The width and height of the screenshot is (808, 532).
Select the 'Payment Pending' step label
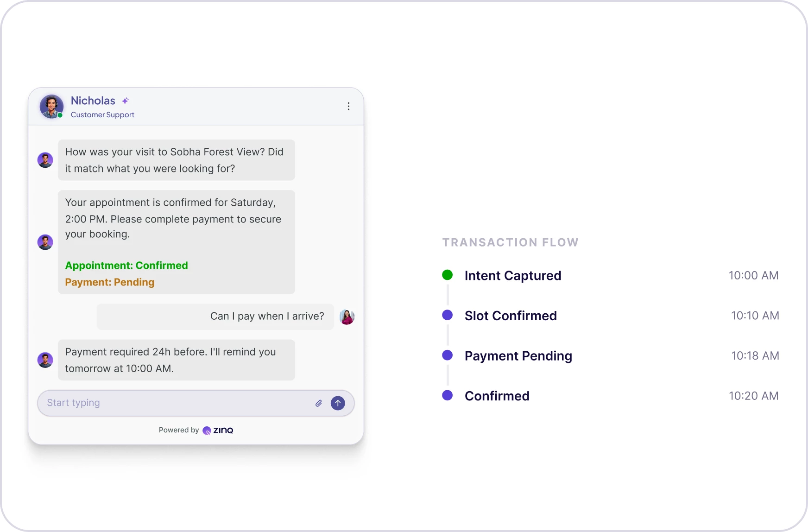pyautogui.click(x=518, y=356)
